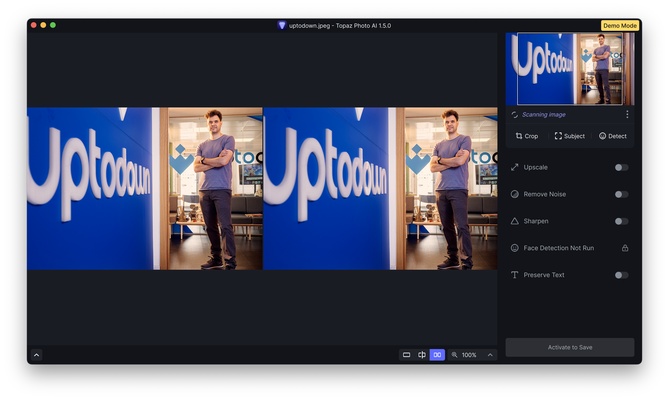This screenshot has width=669, height=400.
Task: Enable the Upscale toggle
Action: tap(621, 167)
